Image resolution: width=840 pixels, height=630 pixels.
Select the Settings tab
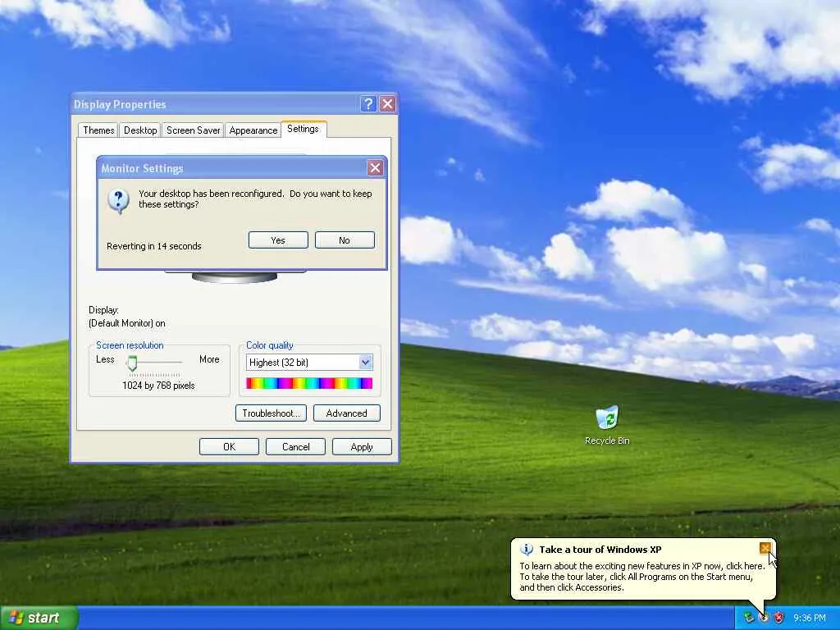pos(304,129)
